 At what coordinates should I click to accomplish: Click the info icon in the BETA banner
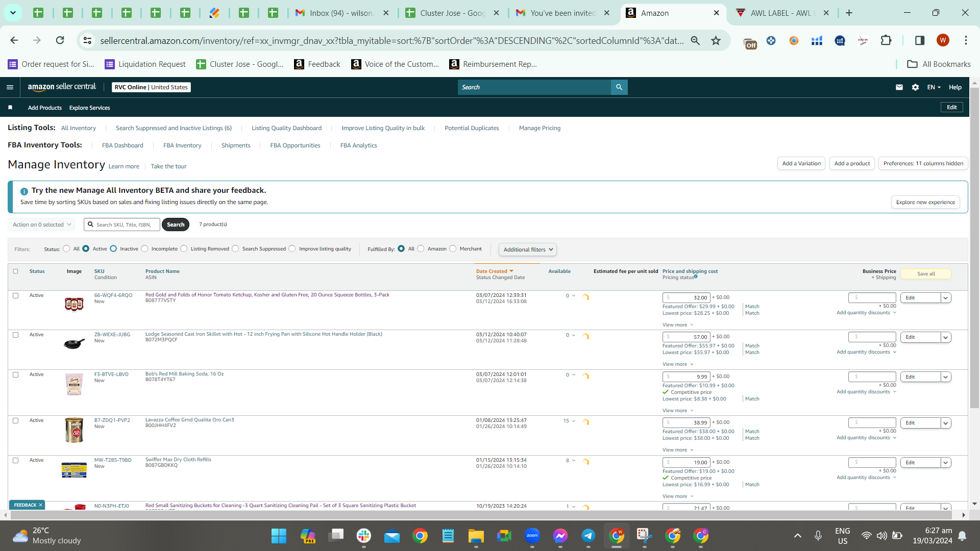pos(24,191)
